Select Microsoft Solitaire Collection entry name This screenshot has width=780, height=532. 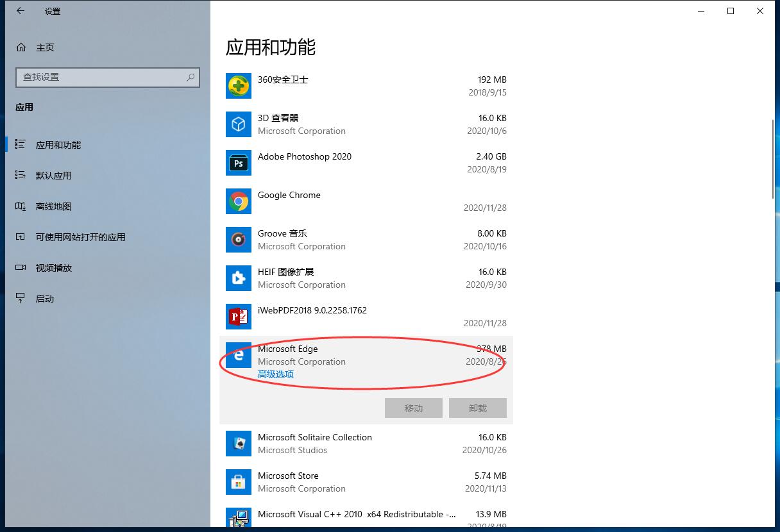[x=315, y=437]
